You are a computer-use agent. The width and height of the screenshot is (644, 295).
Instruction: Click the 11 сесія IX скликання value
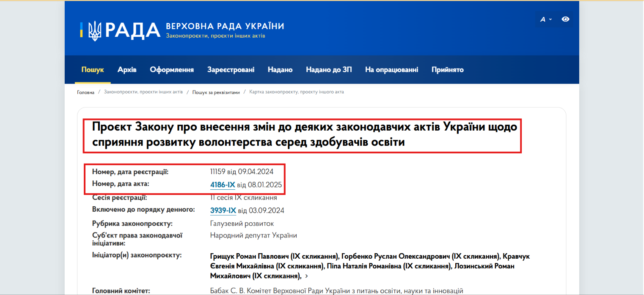tap(244, 197)
